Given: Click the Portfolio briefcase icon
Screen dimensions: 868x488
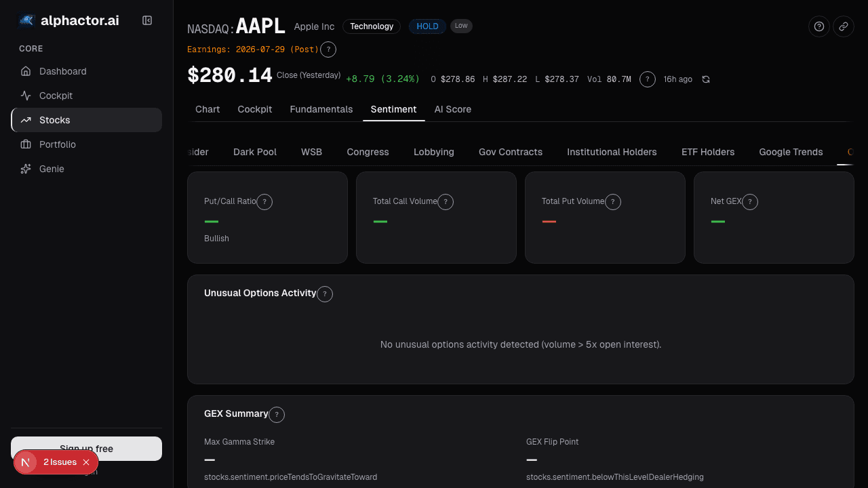Looking at the screenshot, I should pos(26,144).
